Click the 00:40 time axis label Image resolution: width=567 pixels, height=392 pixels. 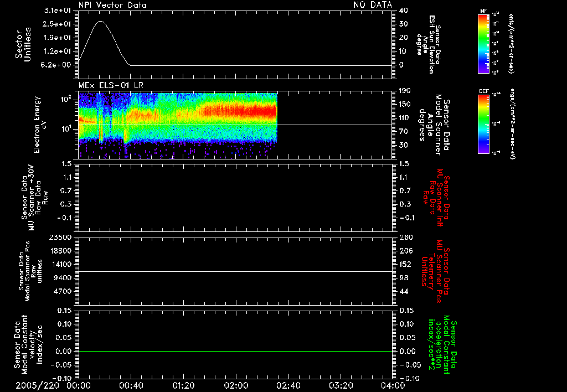pos(131,385)
